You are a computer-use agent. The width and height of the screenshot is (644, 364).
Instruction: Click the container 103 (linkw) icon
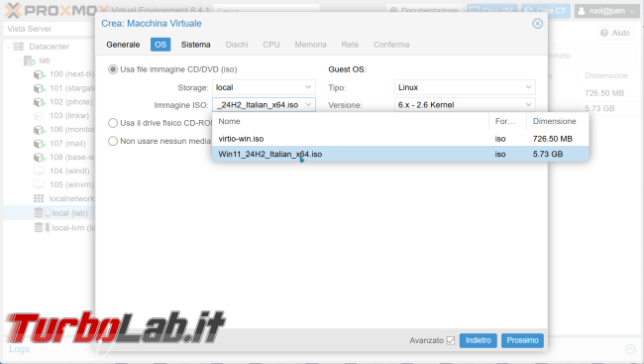39,116
